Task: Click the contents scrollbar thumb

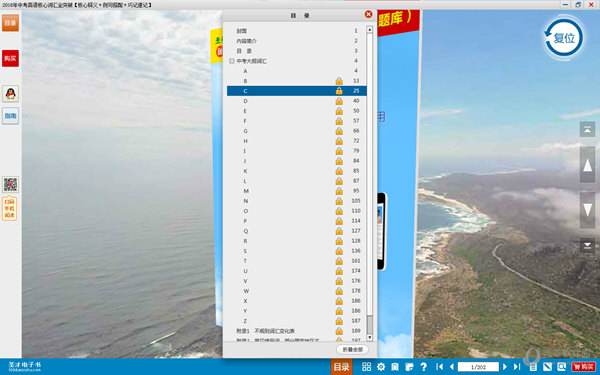Action: [x=370, y=324]
